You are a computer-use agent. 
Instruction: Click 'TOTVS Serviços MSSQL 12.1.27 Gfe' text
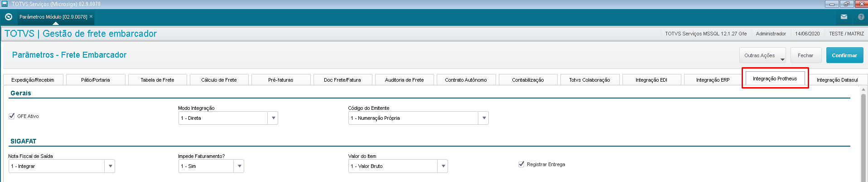(x=706, y=34)
